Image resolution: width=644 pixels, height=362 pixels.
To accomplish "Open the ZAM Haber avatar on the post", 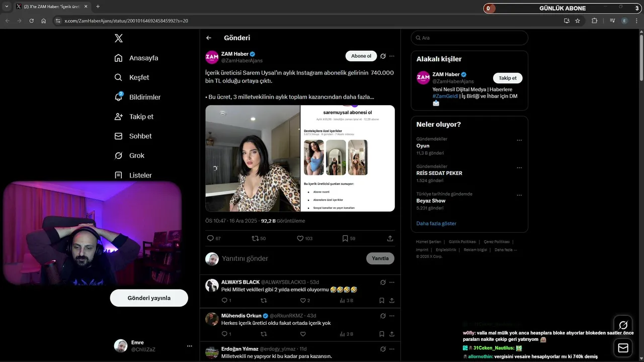I will [212, 57].
